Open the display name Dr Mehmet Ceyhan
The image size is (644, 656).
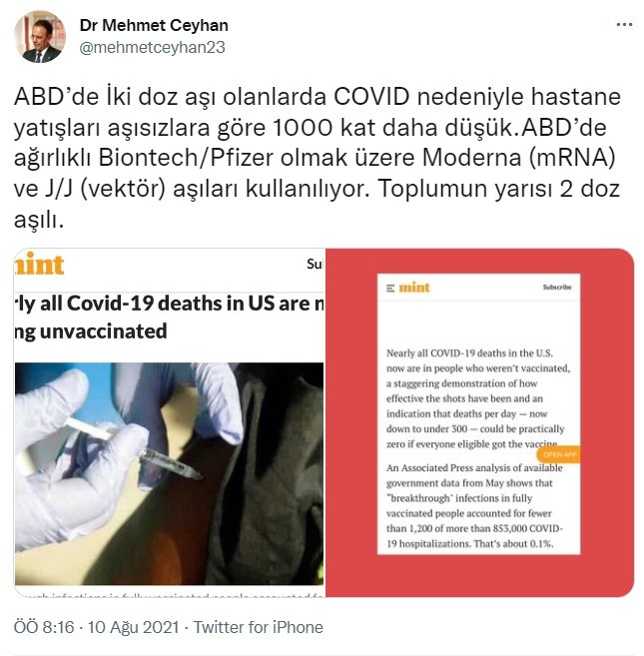tap(154, 26)
